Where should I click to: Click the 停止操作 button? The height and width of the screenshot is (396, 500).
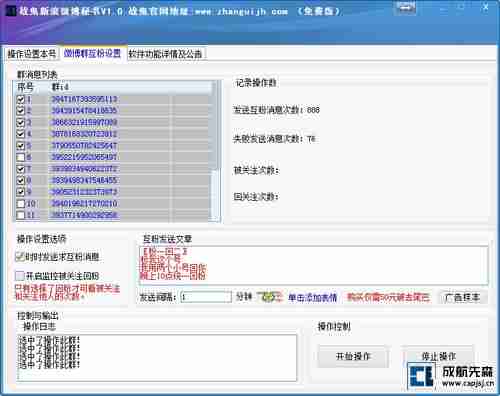pos(438,356)
